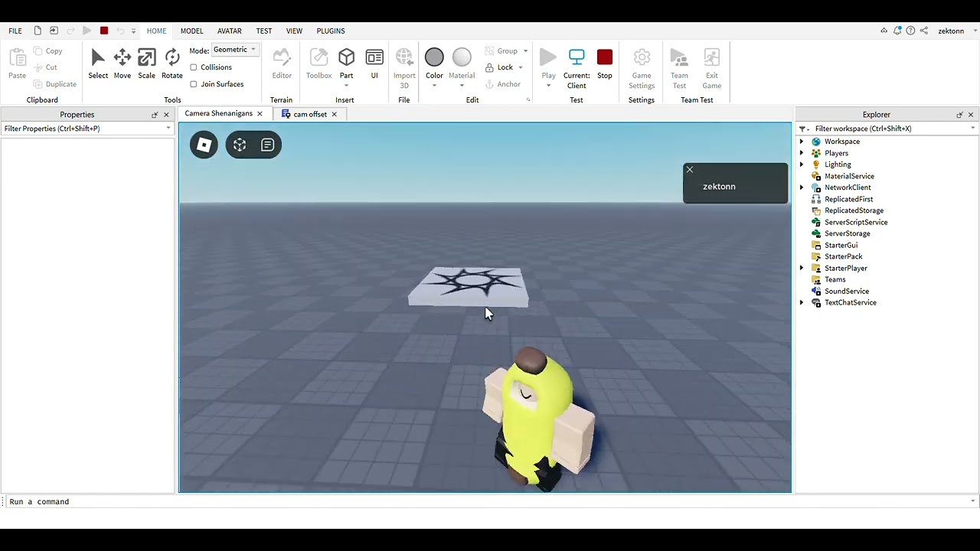Click the Filter Properties search field
The width and height of the screenshot is (980, 551).
(87, 129)
